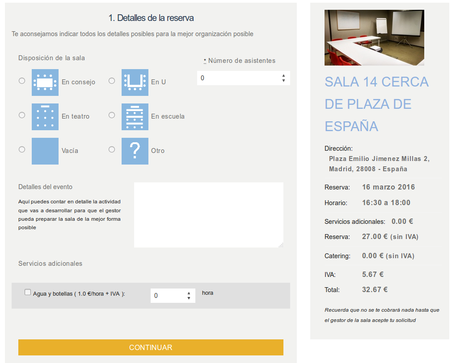Click the total price '32.67 €'
This screenshot has width=460, height=363.
(x=375, y=289)
